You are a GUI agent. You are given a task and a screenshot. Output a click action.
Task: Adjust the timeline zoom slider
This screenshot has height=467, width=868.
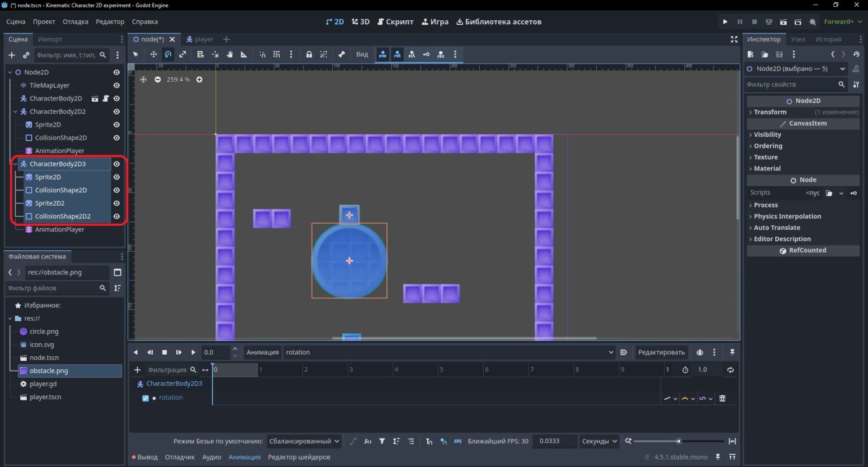click(679, 441)
